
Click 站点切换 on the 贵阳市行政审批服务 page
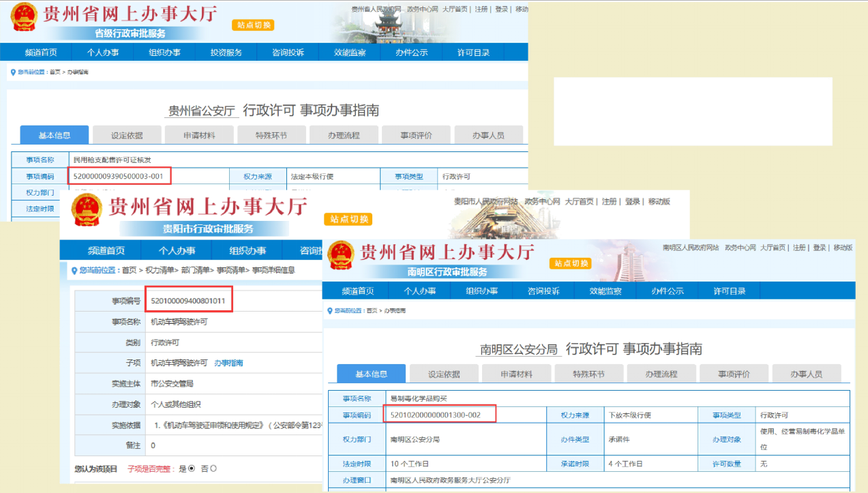click(x=350, y=219)
